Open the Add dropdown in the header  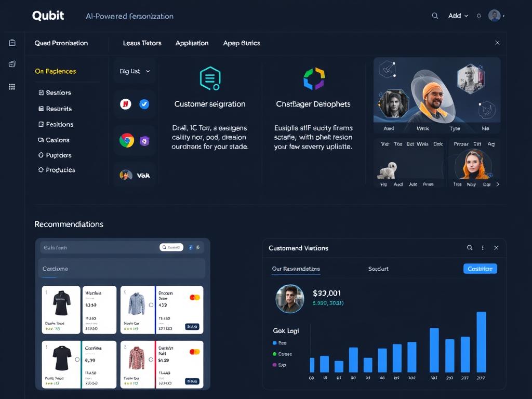[458, 16]
